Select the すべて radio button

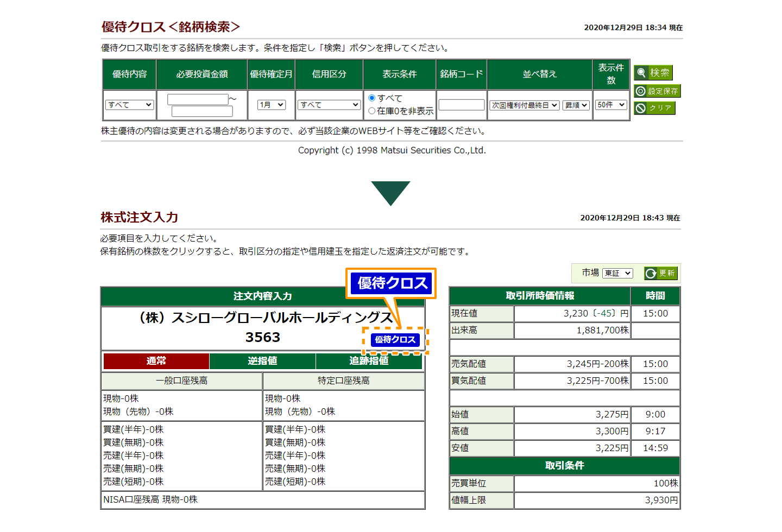(x=372, y=98)
